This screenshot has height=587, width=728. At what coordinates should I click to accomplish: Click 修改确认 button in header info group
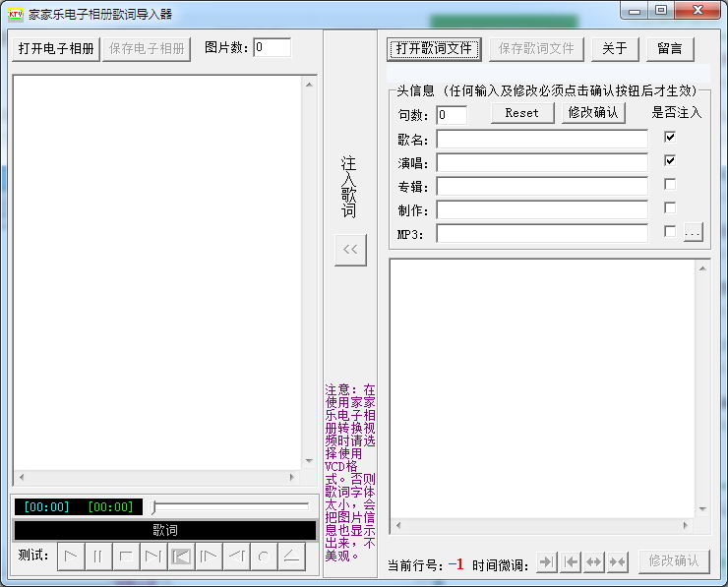click(x=593, y=113)
